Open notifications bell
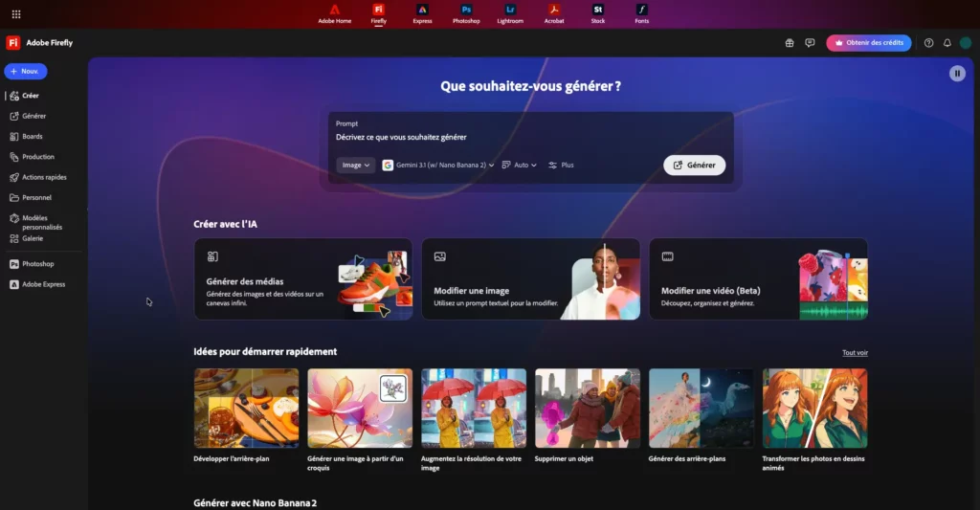This screenshot has height=510, width=980. pos(947,43)
